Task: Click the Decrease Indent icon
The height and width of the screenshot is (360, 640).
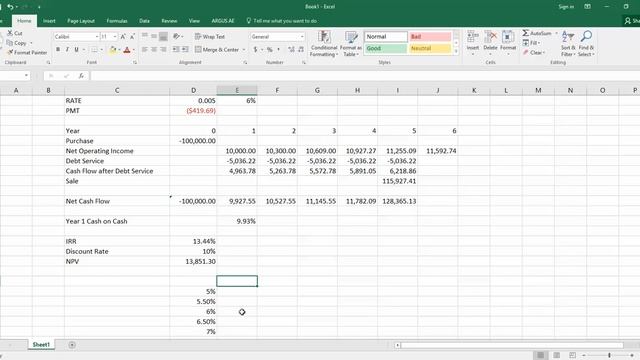Action: 176,49
